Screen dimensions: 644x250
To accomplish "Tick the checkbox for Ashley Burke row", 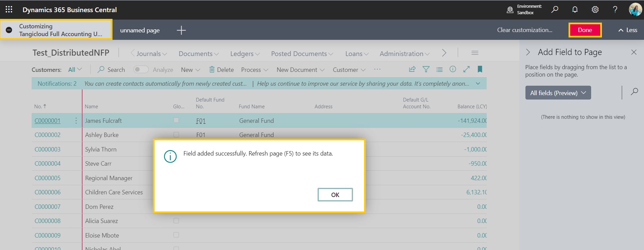I will (x=176, y=135).
